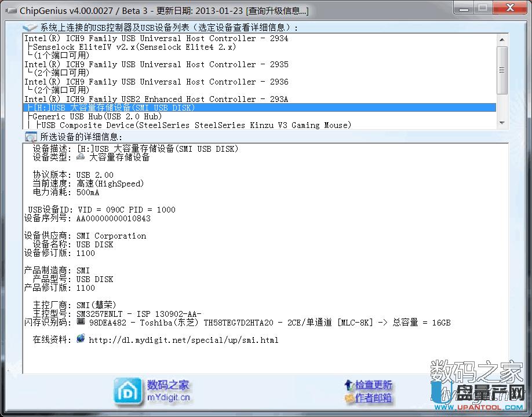Click the device list scrollbar down arrow
This screenshot has height=417, width=532.
502,123
